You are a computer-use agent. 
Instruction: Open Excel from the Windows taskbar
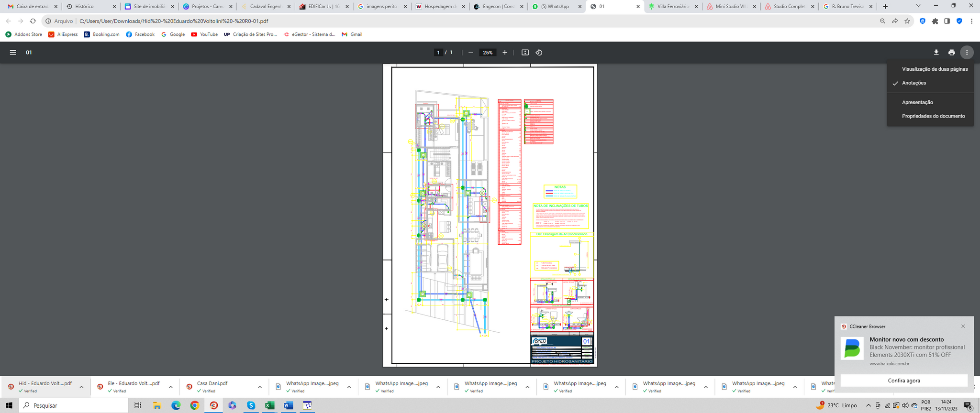coord(269,405)
